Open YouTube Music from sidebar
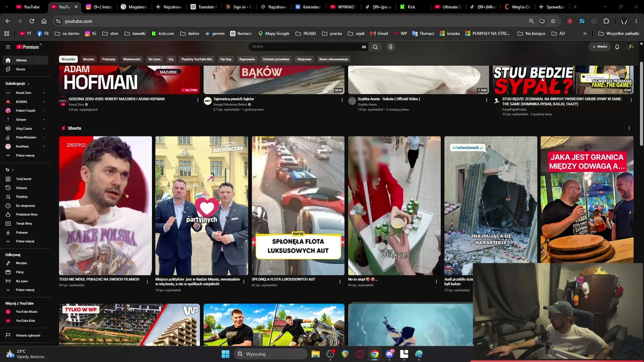Image resolution: width=644 pixels, height=362 pixels. pyautogui.click(x=24, y=312)
